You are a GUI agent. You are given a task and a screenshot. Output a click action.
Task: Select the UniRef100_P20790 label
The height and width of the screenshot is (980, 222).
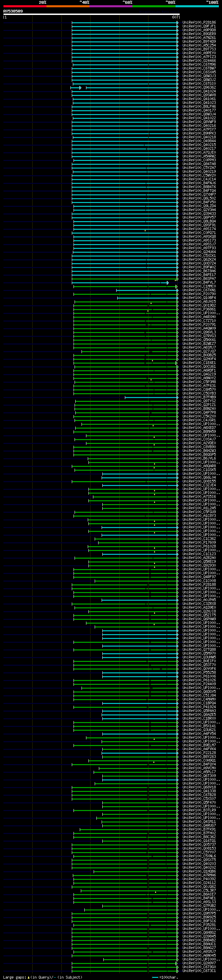(199, 294)
